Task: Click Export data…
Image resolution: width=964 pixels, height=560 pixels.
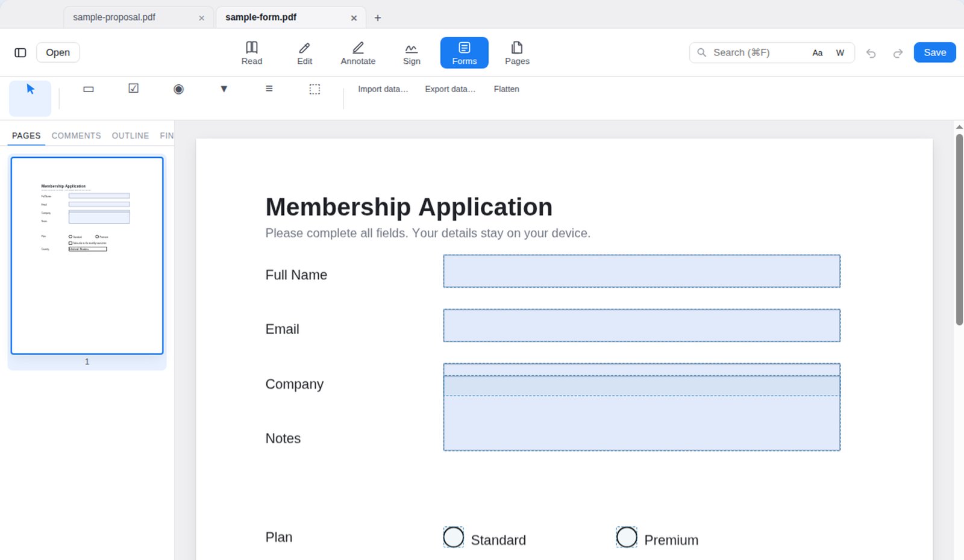Action: pyautogui.click(x=450, y=89)
